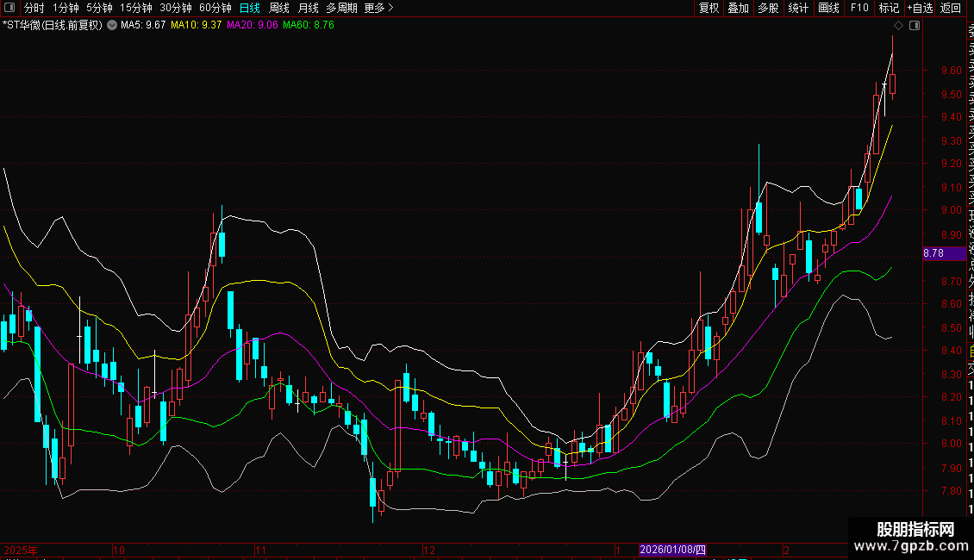Open the 多周期 multi-period view
974x560 pixels.
(x=341, y=8)
